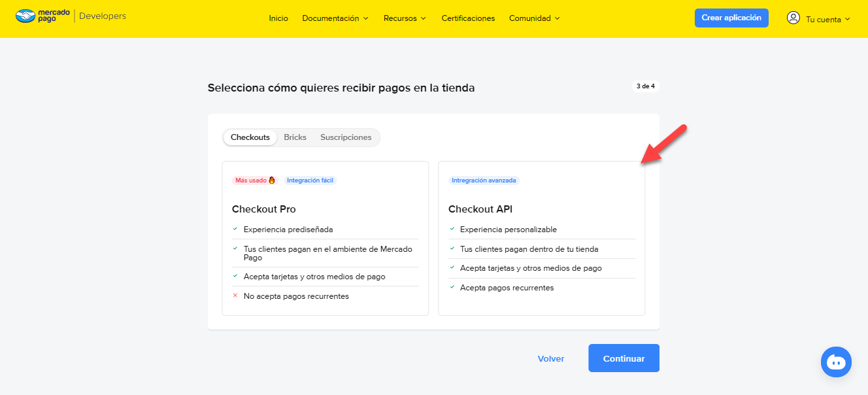Image resolution: width=868 pixels, height=395 pixels.
Task: Go to Certificaciones in the navigation bar
Action: point(468,18)
